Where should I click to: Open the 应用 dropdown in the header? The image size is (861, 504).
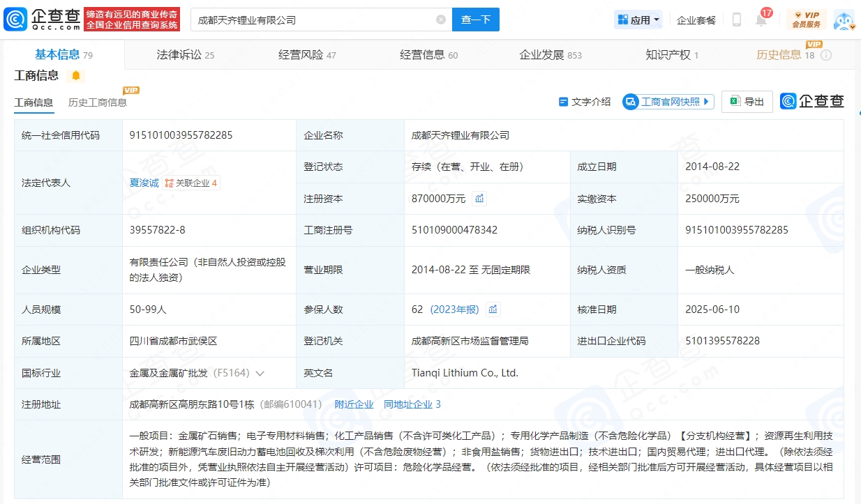[x=638, y=19]
